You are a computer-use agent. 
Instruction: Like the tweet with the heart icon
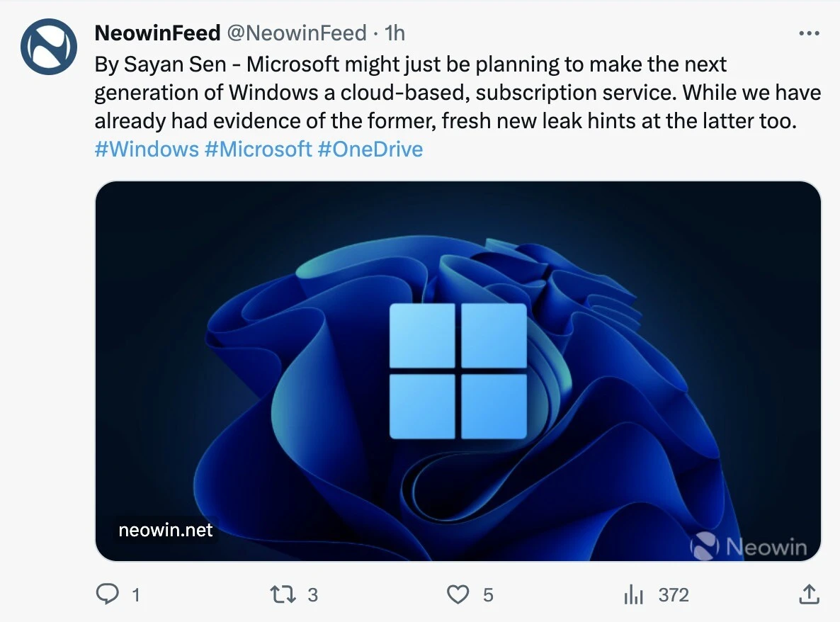pyautogui.click(x=459, y=594)
